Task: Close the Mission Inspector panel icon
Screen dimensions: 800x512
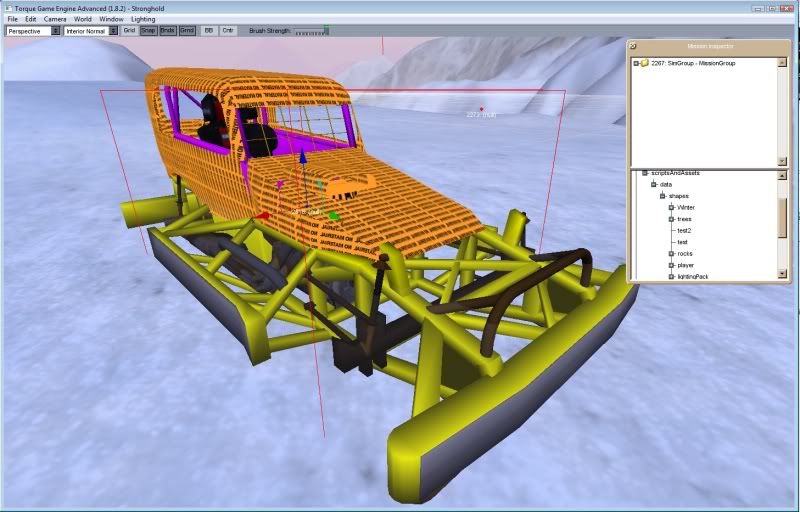Action: (633, 46)
